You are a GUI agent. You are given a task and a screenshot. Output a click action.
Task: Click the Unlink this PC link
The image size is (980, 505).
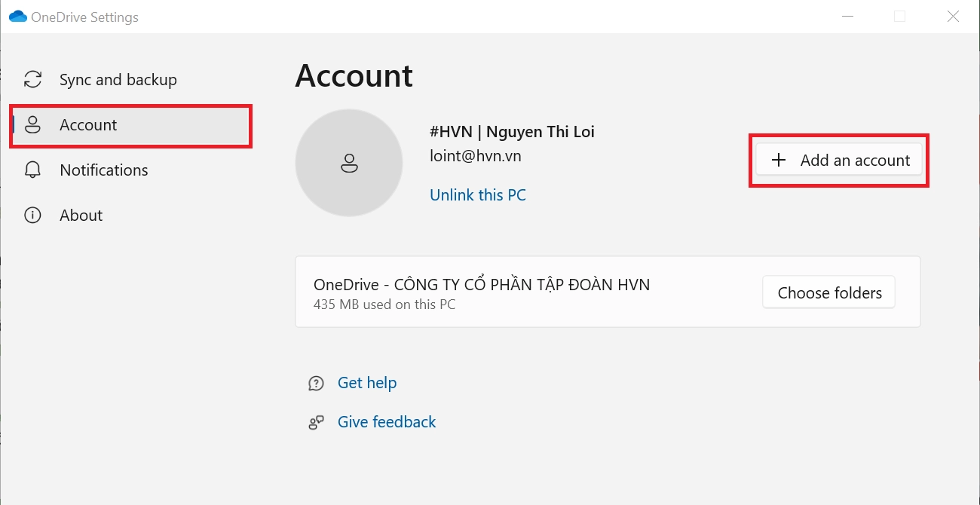point(477,195)
